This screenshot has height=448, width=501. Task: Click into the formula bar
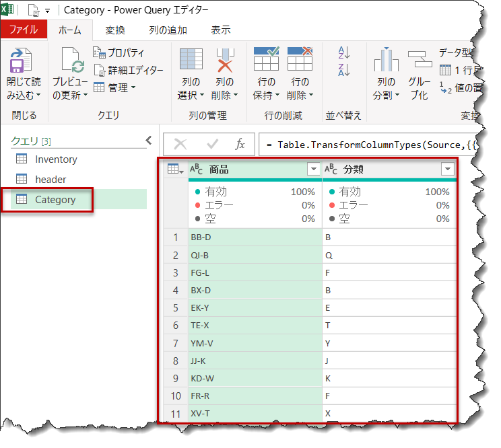click(x=368, y=145)
